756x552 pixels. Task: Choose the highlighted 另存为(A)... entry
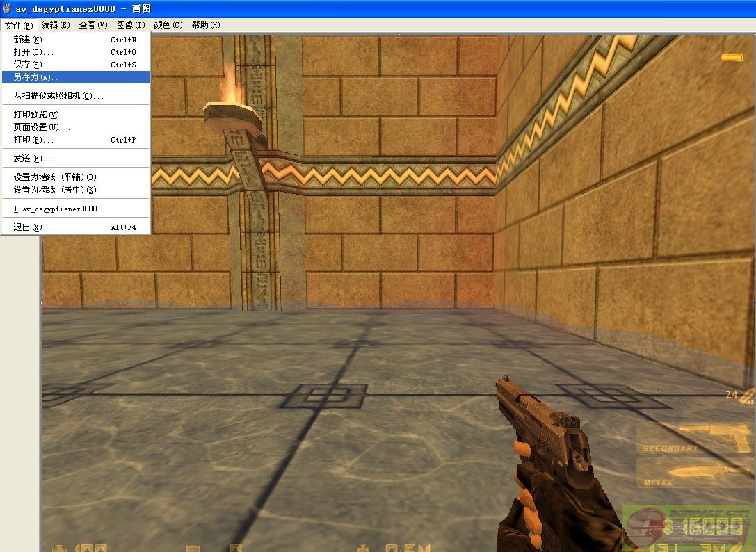click(38, 77)
